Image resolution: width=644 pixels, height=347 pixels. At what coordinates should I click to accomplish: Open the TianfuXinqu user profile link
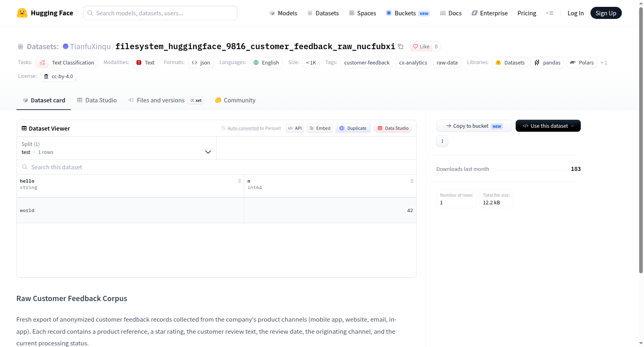(x=90, y=46)
